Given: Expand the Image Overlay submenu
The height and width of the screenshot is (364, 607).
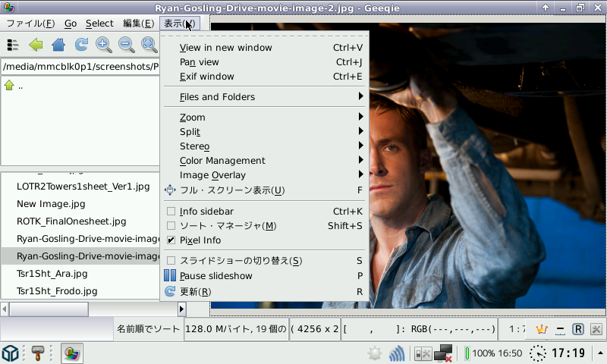Looking at the screenshot, I should 264,175.
